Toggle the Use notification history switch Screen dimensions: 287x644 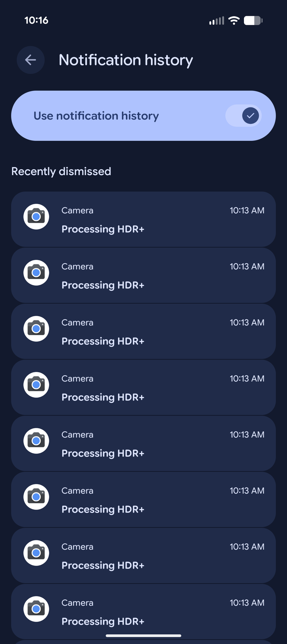coord(243,116)
